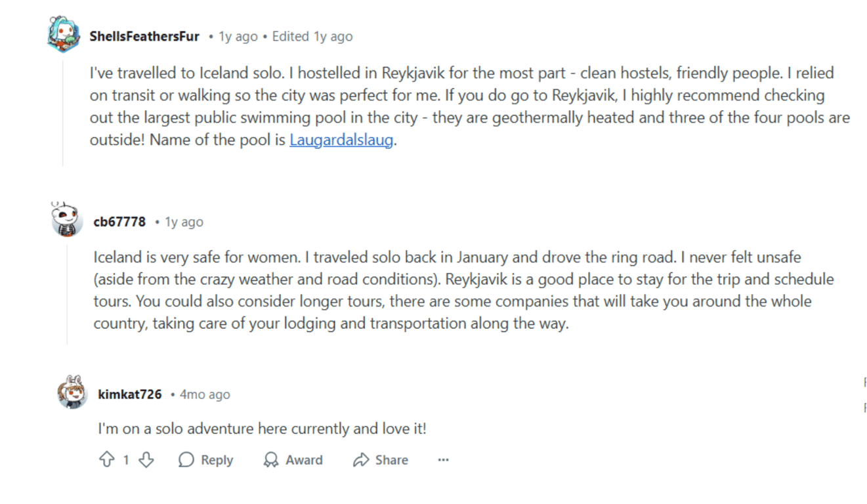Open the Laugardalslaug link
Screen dimensions: 867x504
pos(341,140)
